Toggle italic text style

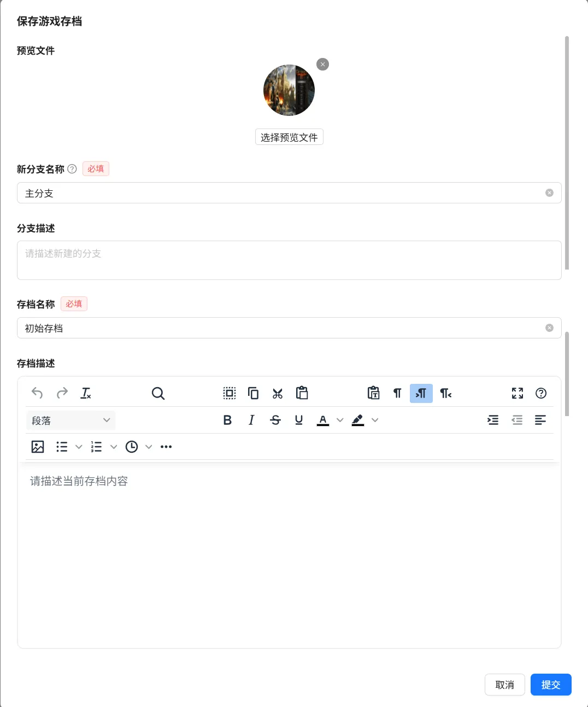click(251, 420)
